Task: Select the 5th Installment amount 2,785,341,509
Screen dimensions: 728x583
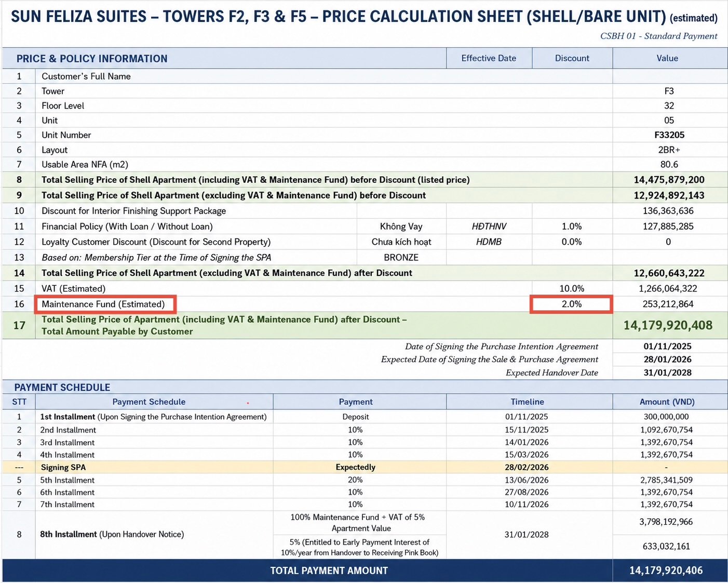Action: (666, 480)
